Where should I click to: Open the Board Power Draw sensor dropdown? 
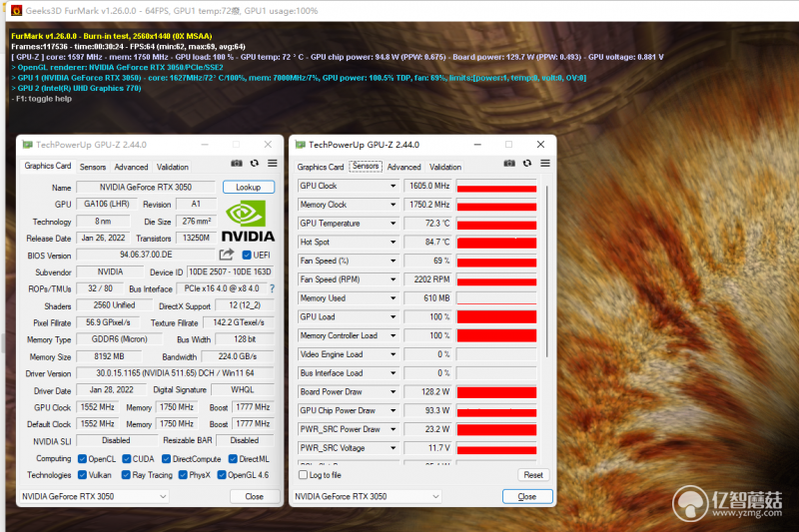393,392
